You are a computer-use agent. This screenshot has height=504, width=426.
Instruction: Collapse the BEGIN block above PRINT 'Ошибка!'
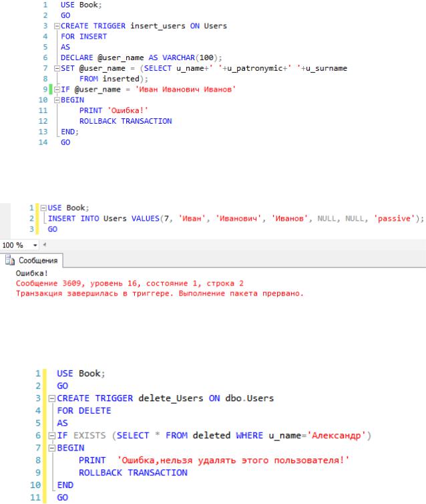click(x=57, y=100)
